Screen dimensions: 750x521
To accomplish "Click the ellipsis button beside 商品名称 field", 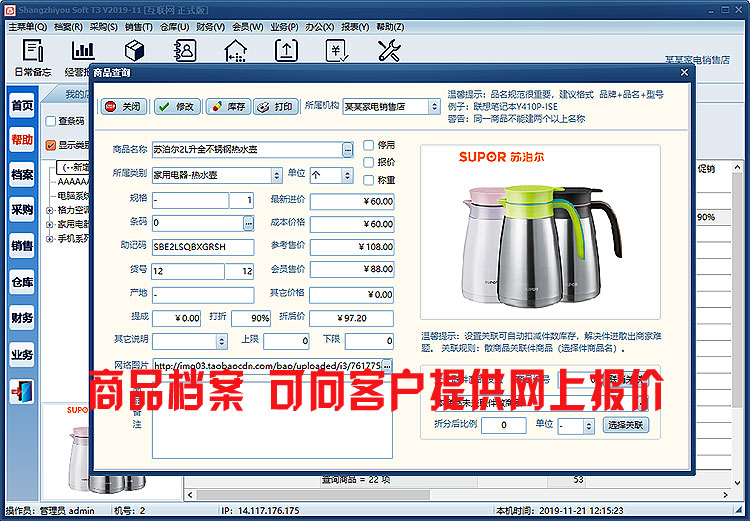I will 348,150.
